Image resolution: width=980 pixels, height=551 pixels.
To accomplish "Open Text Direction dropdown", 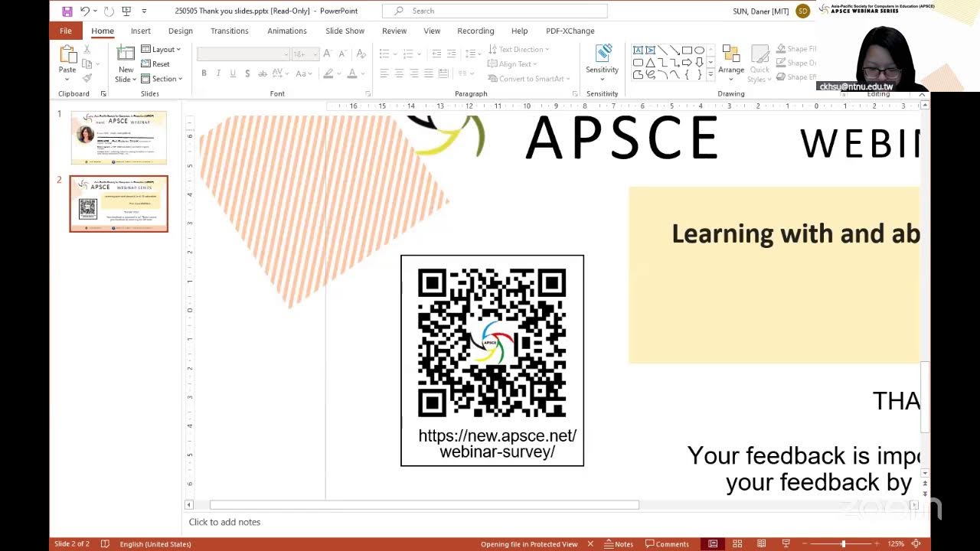I will pyautogui.click(x=518, y=50).
